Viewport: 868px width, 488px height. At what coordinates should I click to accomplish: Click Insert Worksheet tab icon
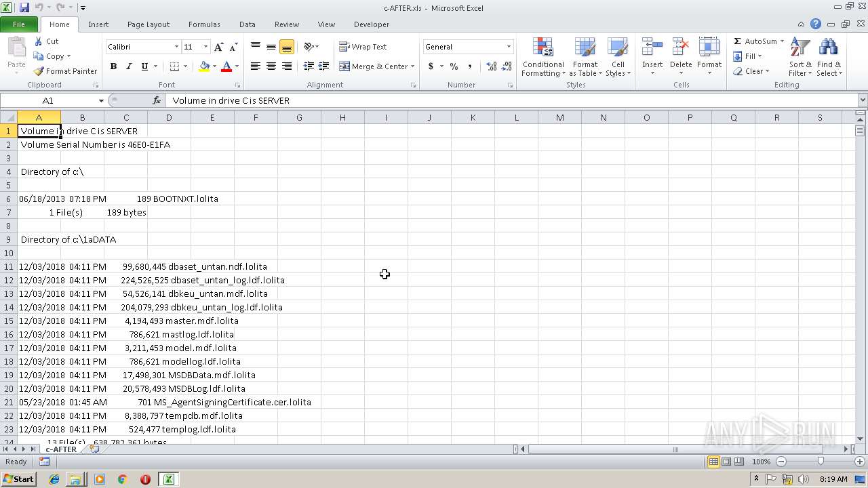click(x=94, y=449)
